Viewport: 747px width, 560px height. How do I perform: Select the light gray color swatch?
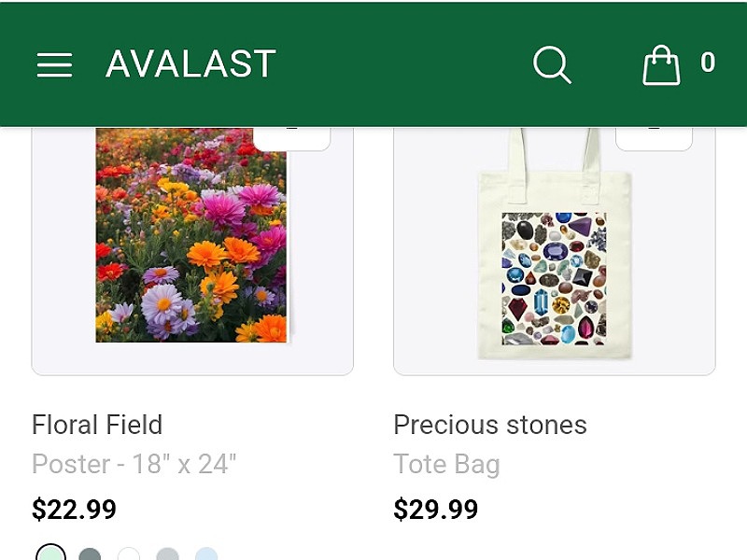(x=168, y=554)
